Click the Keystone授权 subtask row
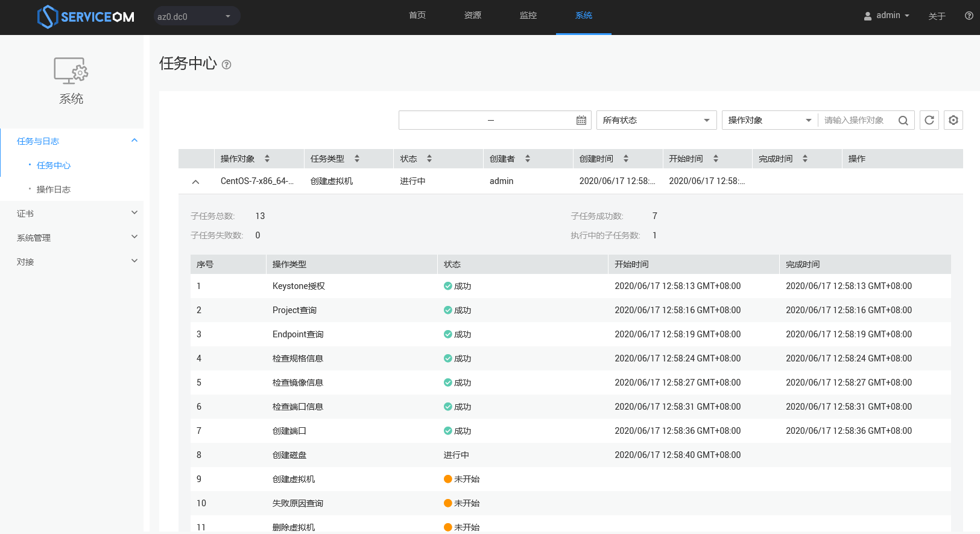The image size is (980, 534). coord(571,286)
